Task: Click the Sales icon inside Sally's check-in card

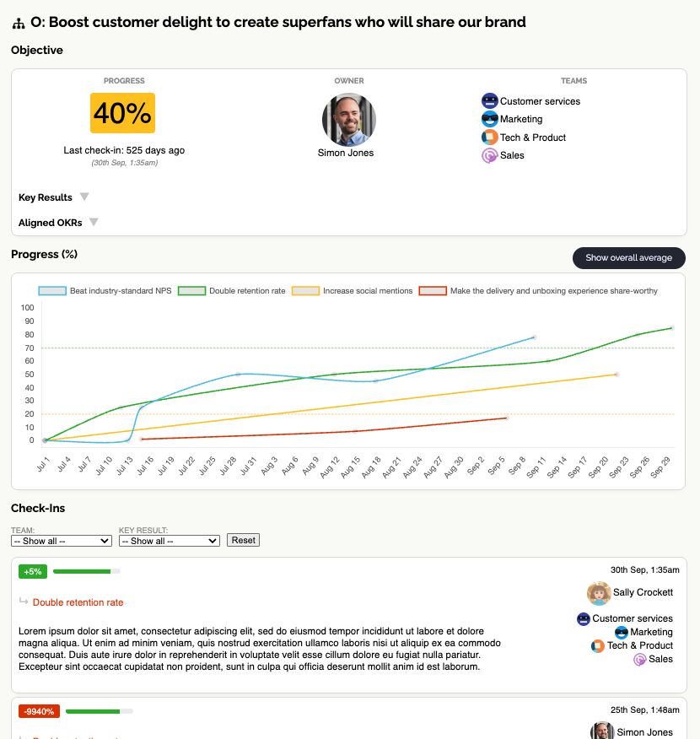Action: click(640, 659)
